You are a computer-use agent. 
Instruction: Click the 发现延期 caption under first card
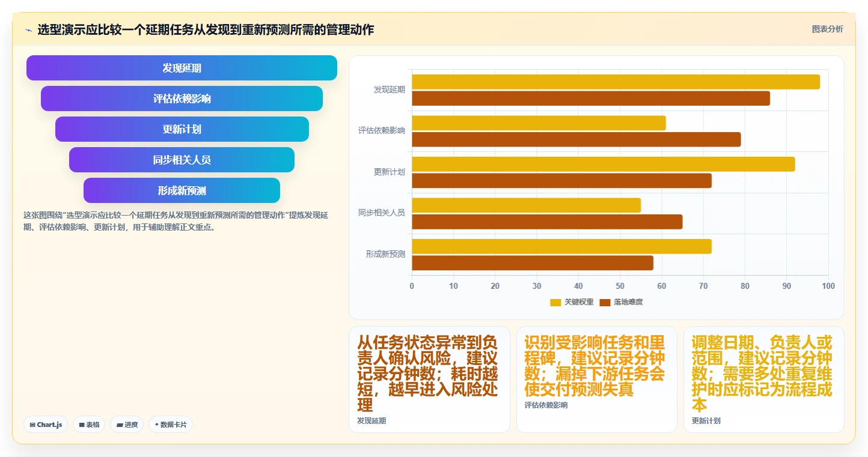pos(371,421)
